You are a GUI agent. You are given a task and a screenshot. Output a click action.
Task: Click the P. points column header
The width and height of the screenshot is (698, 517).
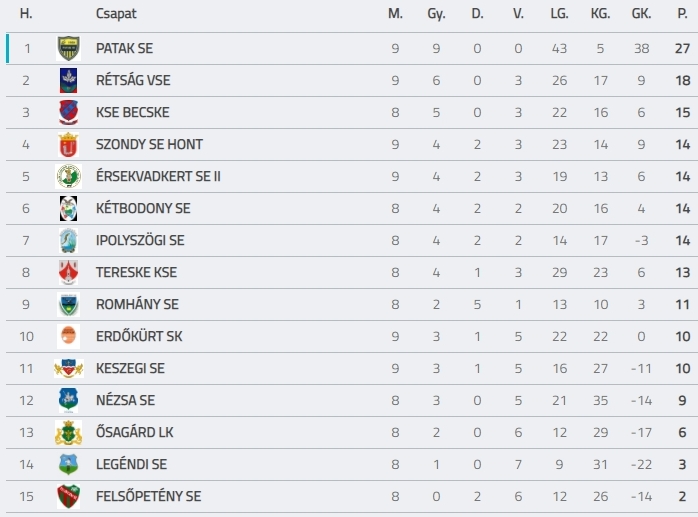pos(682,14)
